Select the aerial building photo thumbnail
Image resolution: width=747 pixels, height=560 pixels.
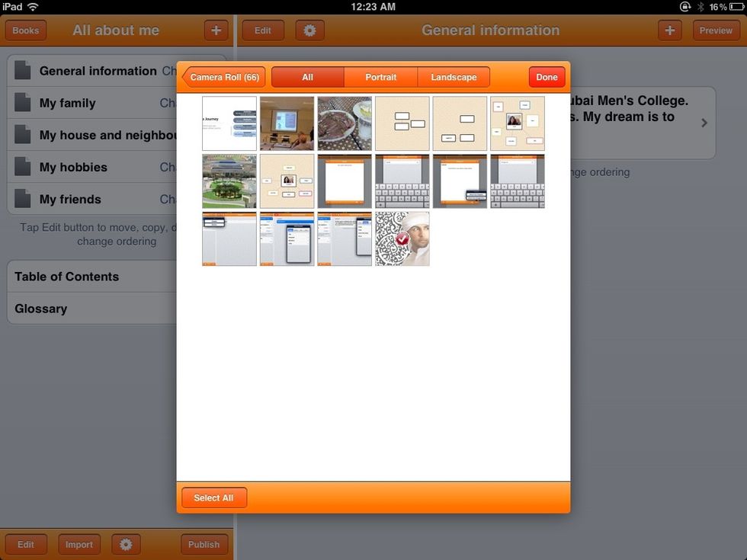click(229, 181)
